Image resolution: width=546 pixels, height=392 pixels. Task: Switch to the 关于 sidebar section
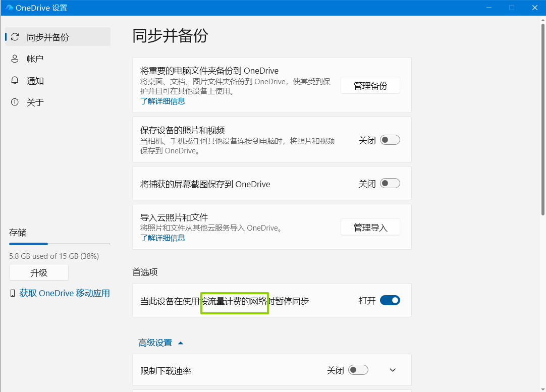58,102
